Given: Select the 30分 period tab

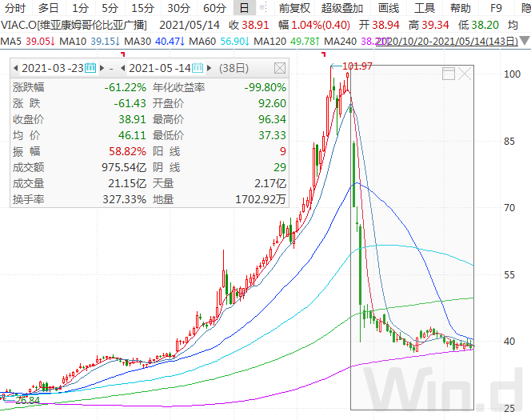Looking at the screenshot, I should 178,7.
